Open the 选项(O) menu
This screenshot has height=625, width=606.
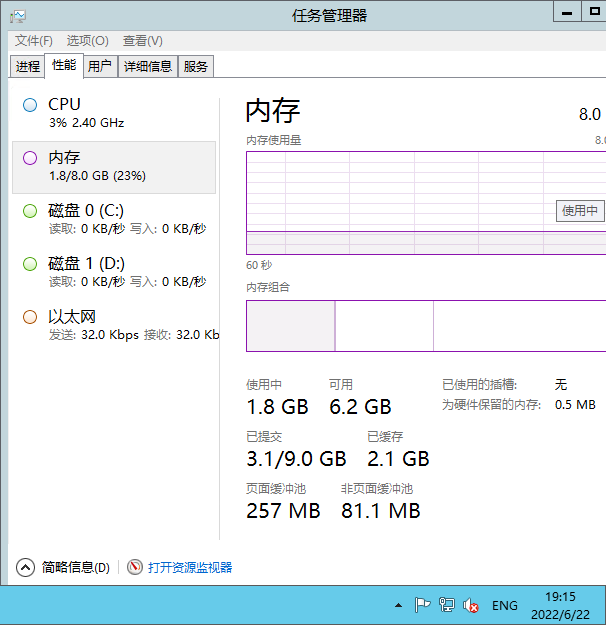click(x=87, y=41)
